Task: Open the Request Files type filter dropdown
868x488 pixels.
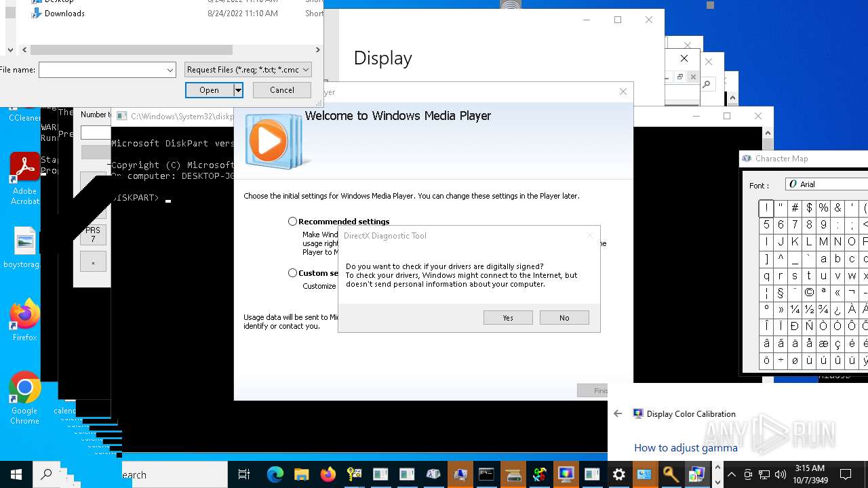Action: [248, 70]
